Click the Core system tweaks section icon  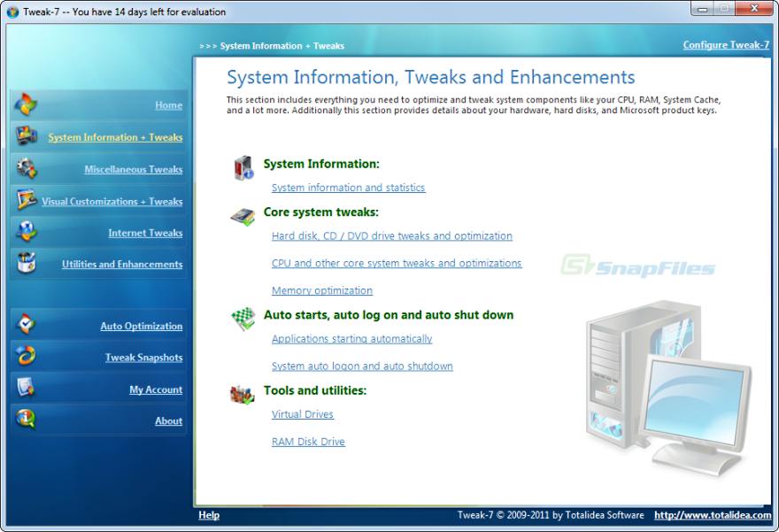243,217
